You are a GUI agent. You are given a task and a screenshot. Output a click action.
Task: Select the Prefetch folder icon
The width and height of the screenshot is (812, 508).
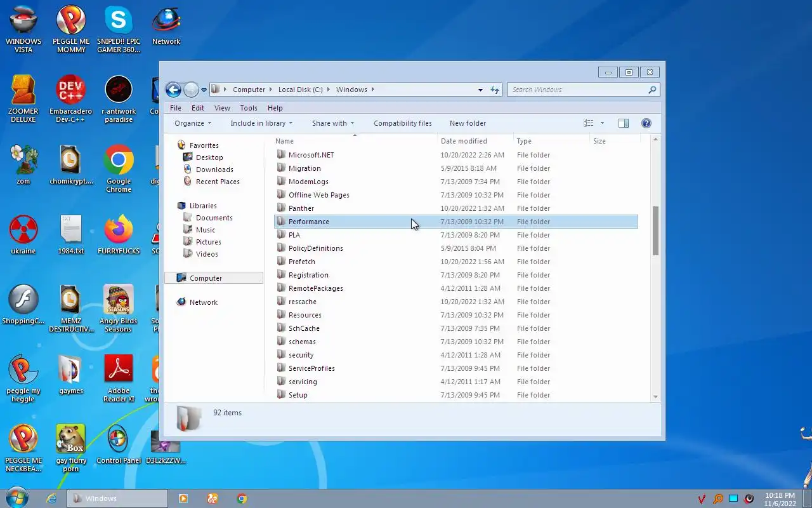tap(282, 262)
